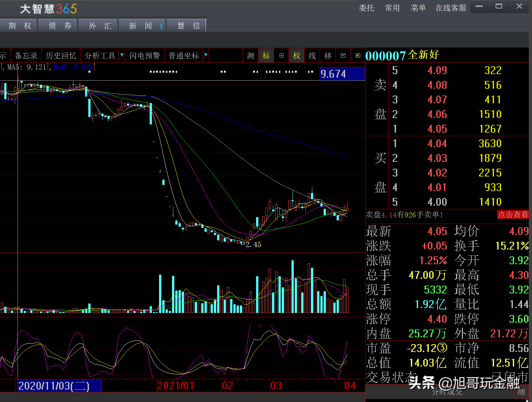Viewport: 532px width, 402px height.
Task: Click the blue dots next to 新闻
Action: pyautogui.click(x=161, y=26)
